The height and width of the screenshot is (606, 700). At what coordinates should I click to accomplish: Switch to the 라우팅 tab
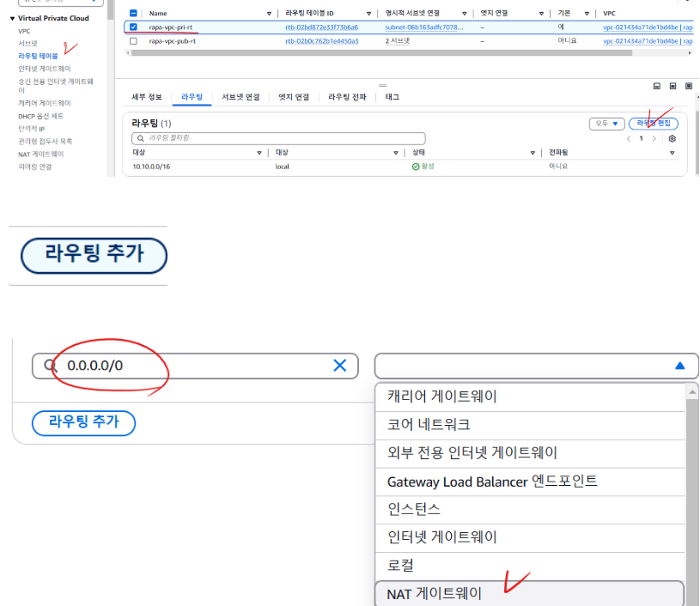click(x=192, y=97)
